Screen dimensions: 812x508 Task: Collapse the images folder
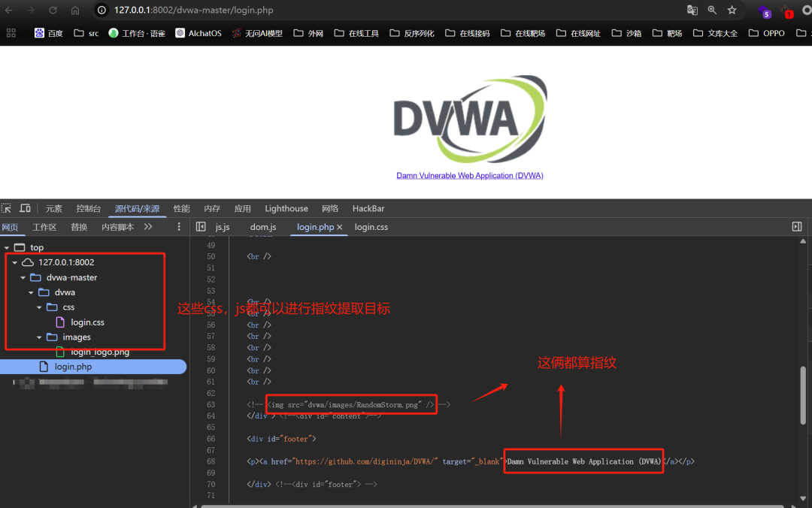tap(39, 337)
